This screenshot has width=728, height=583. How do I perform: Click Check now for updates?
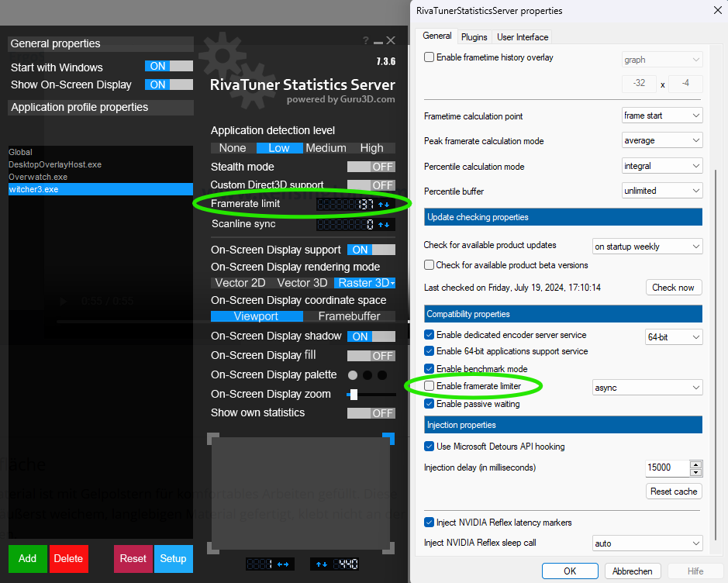pyautogui.click(x=673, y=288)
